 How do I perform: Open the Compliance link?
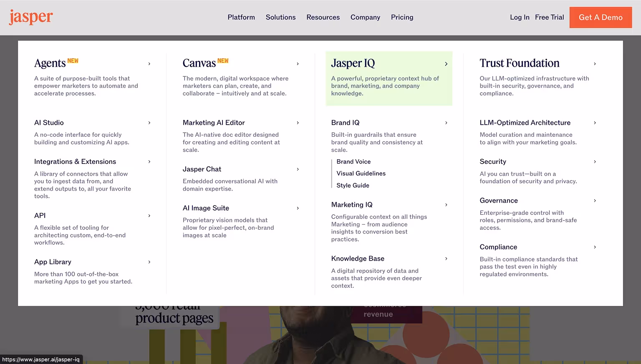(x=498, y=247)
